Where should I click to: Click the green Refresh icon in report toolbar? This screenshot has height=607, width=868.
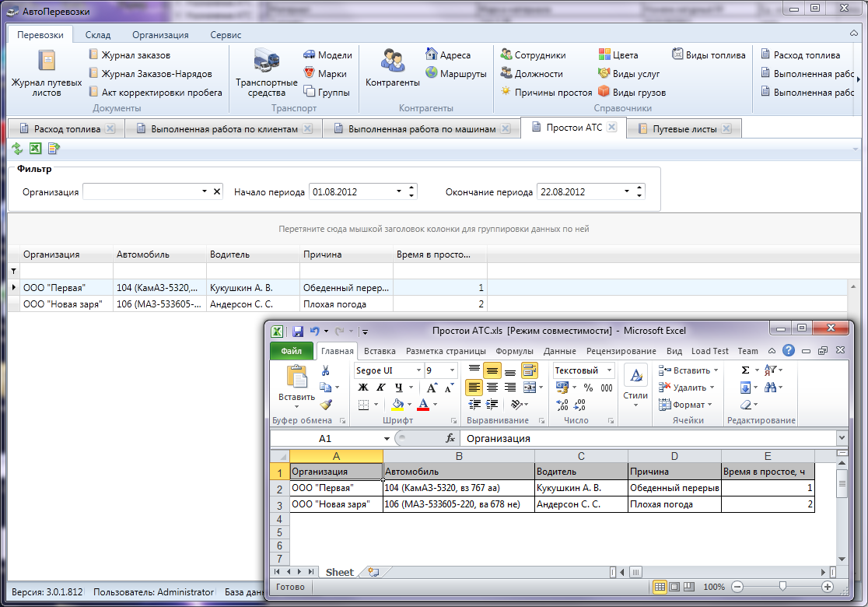click(17, 149)
